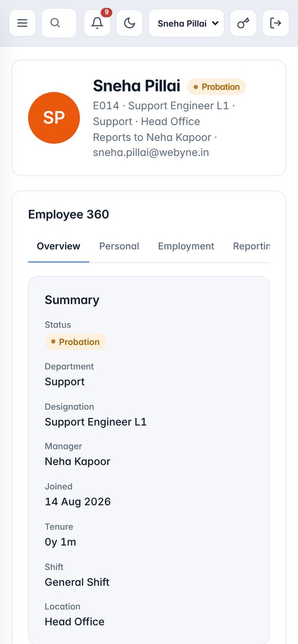
Task: Click the Summary heading
Action: pos(72,300)
